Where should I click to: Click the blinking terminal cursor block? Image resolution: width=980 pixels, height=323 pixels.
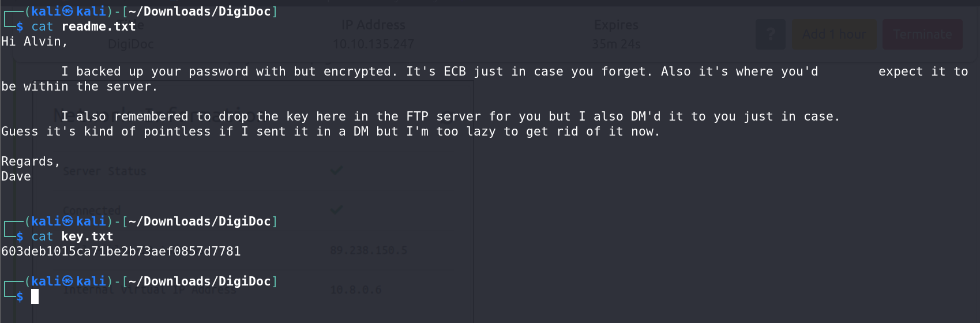[35, 296]
